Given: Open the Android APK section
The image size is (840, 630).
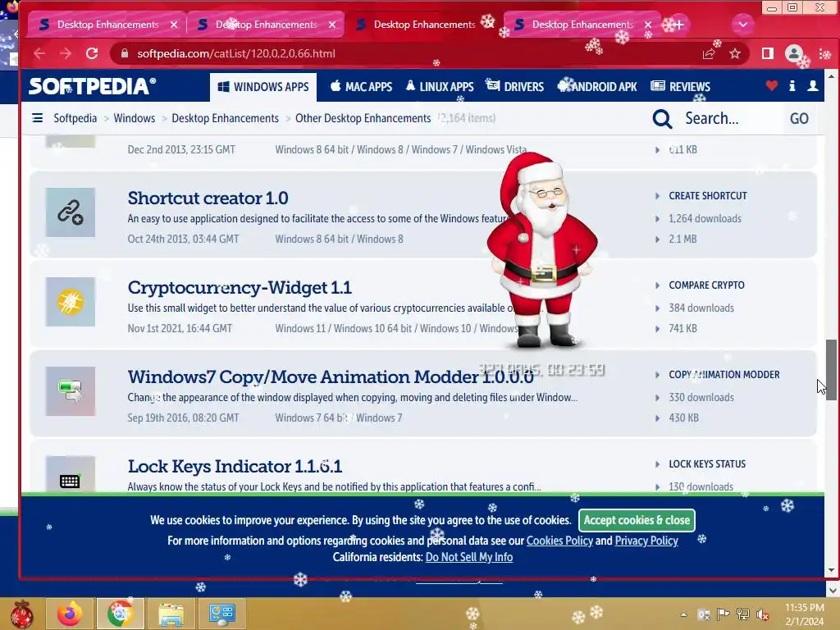Looking at the screenshot, I should click(598, 87).
